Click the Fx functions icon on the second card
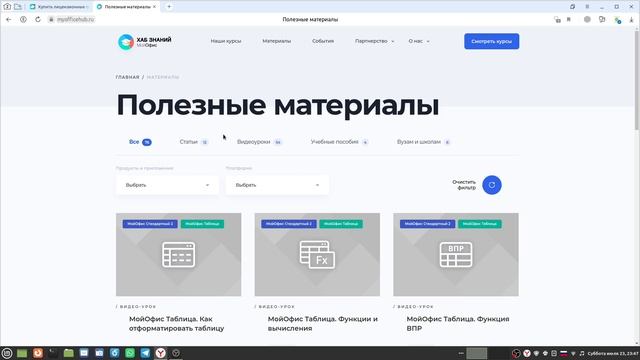 pos(317,255)
